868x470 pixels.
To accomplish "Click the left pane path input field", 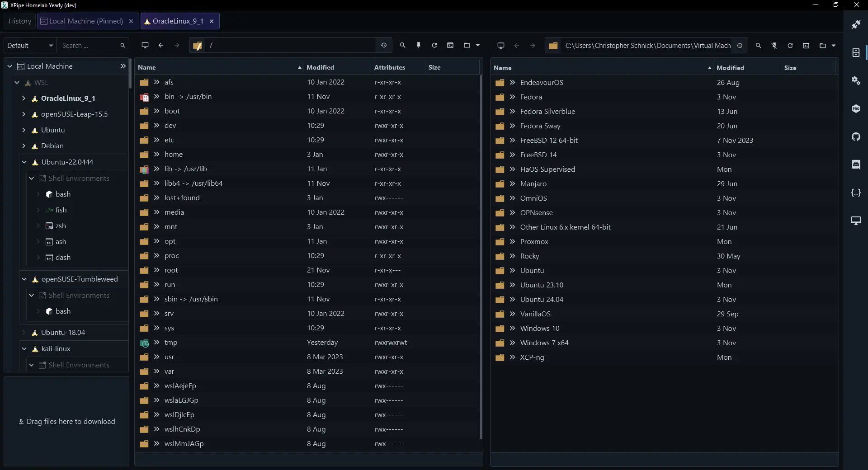I will (291, 45).
